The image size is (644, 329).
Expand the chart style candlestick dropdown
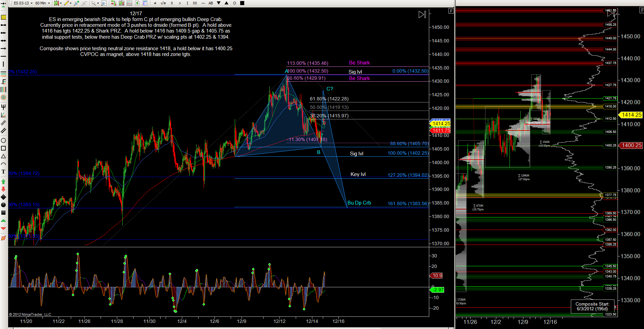[58, 3]
